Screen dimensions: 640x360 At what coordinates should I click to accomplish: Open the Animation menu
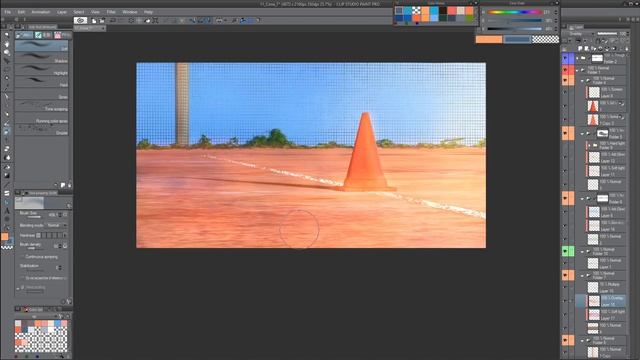point(41,12)
